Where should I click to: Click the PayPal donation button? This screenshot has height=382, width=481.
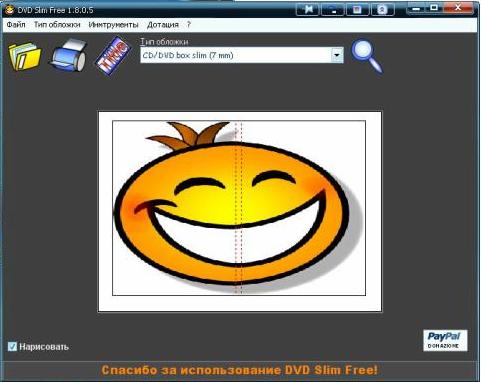[x=445, y=341]
